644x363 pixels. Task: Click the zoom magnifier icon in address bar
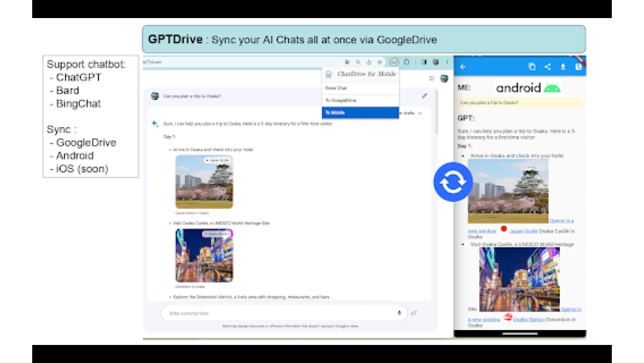pyautogui.click(x=358, y=62)
